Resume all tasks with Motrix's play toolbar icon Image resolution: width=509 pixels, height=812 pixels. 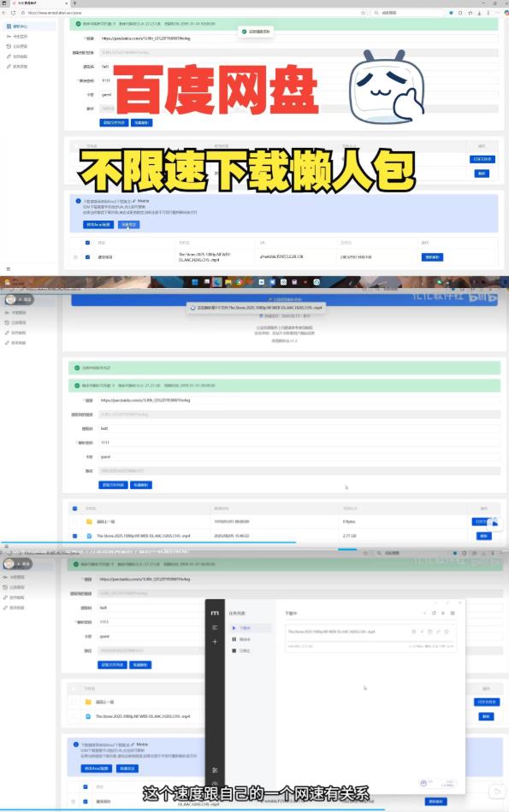pyautogui.click(x=443, y=613)
